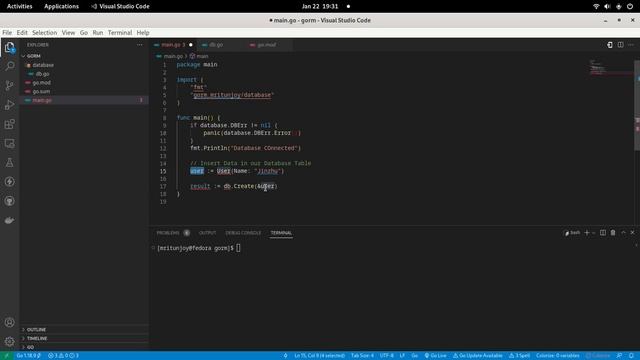Viewport: 640px width, 360px height.
Task: Open the GitHub icon in activity bar
Action: 9,201
